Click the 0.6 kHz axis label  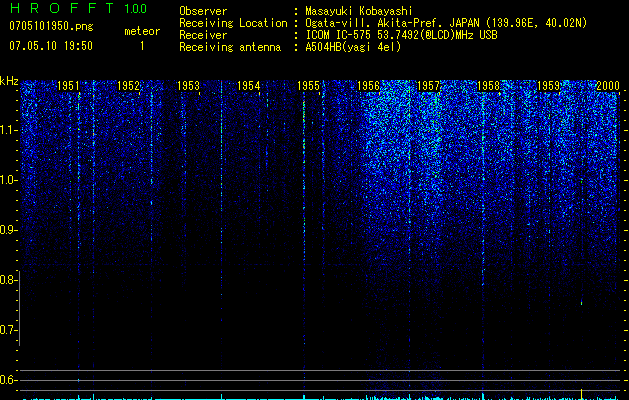click(x=8, y=380)
